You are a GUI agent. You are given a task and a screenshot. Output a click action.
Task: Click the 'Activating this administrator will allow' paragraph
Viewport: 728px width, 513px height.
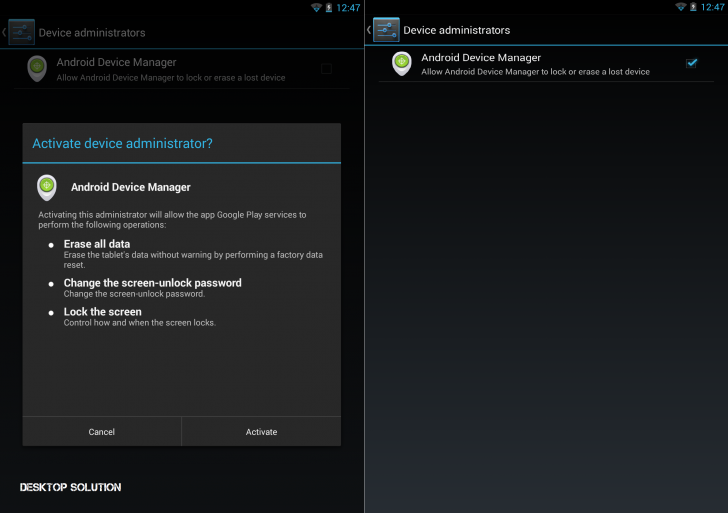coord(172,220)
